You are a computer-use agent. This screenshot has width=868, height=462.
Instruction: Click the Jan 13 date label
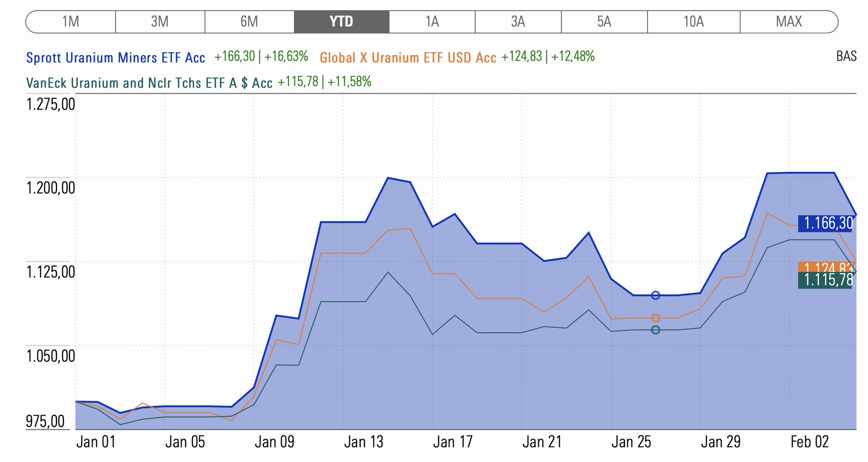[x=364, y=442]
